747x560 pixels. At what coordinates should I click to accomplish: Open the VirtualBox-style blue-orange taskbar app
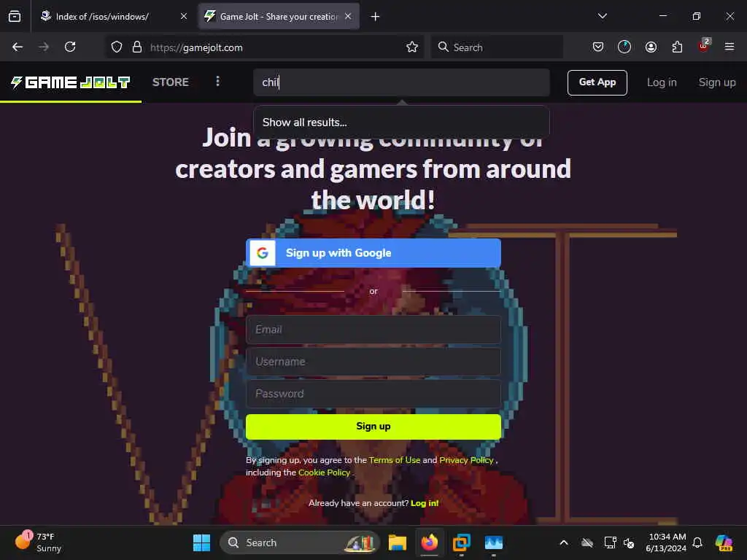click(461, 542)
